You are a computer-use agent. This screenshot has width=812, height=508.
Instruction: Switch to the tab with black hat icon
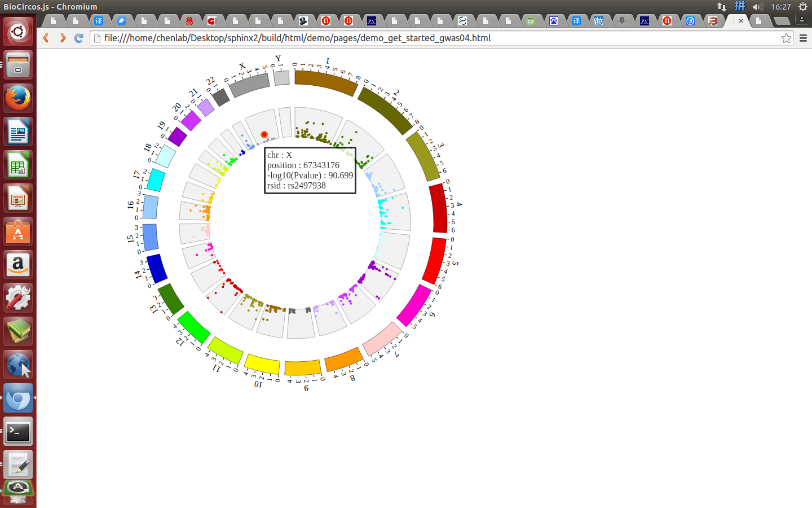pos(303,21)
